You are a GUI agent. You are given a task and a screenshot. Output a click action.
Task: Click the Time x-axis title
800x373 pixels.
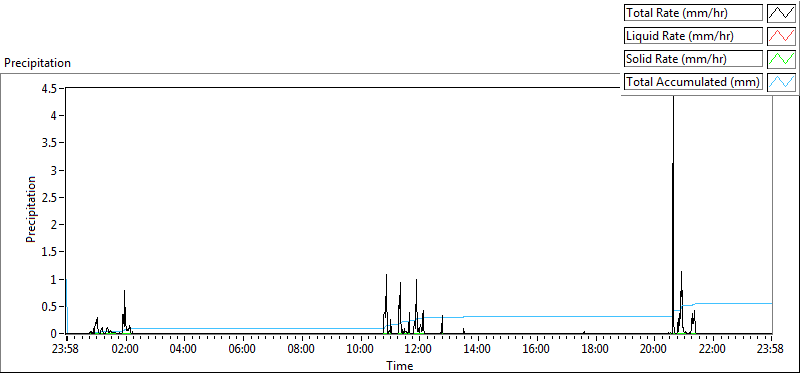coord(399,365)
